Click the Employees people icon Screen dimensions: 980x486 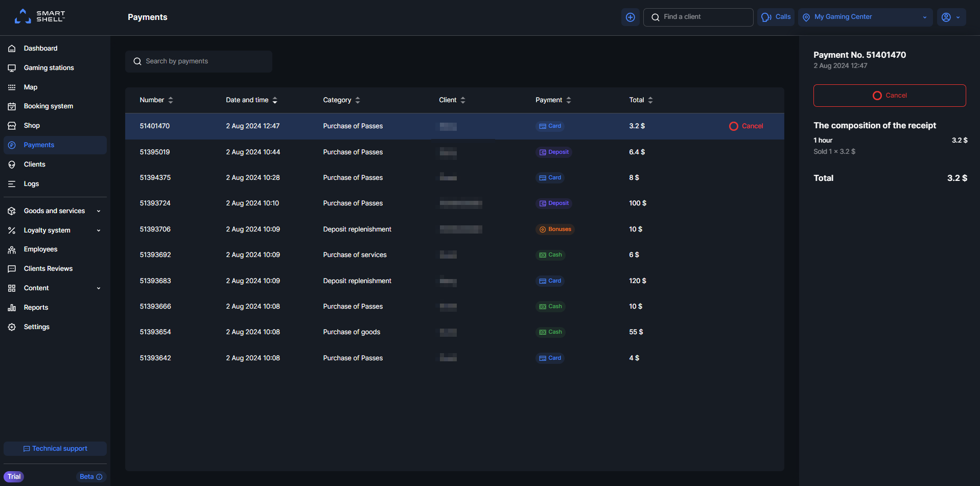point(12,249)
